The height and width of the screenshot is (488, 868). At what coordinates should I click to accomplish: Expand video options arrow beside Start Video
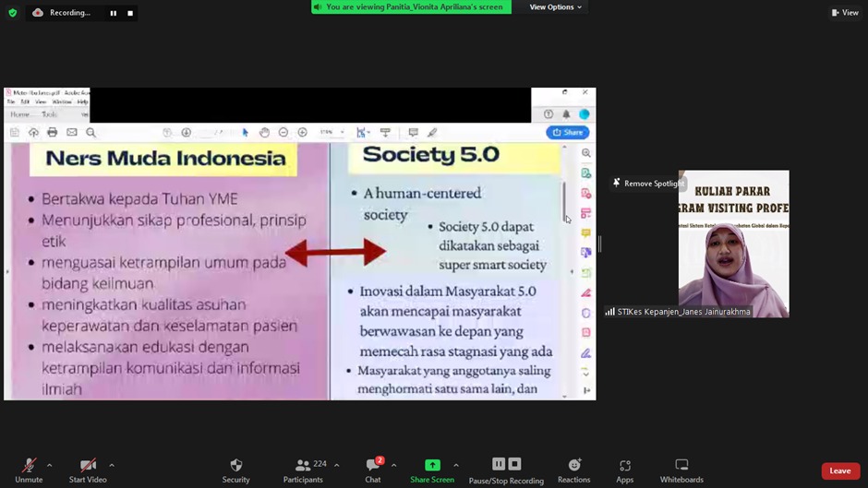pyautogui.click(x=112, y=465)
